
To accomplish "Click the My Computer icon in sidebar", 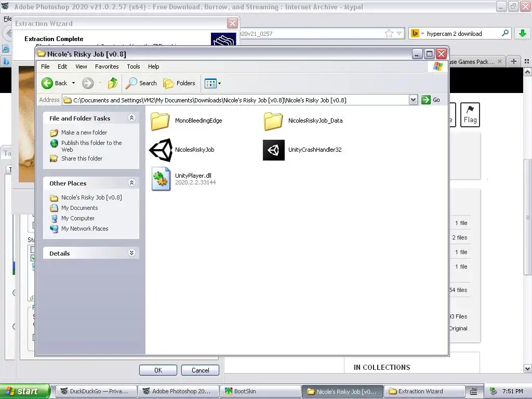I will (x=54, y=219).
